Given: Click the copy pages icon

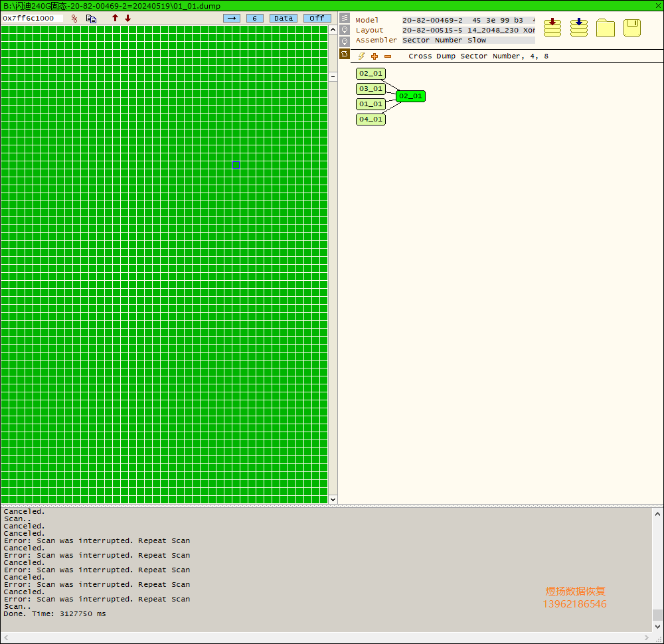Looking at the screenshot, I should tap(91, 18).
